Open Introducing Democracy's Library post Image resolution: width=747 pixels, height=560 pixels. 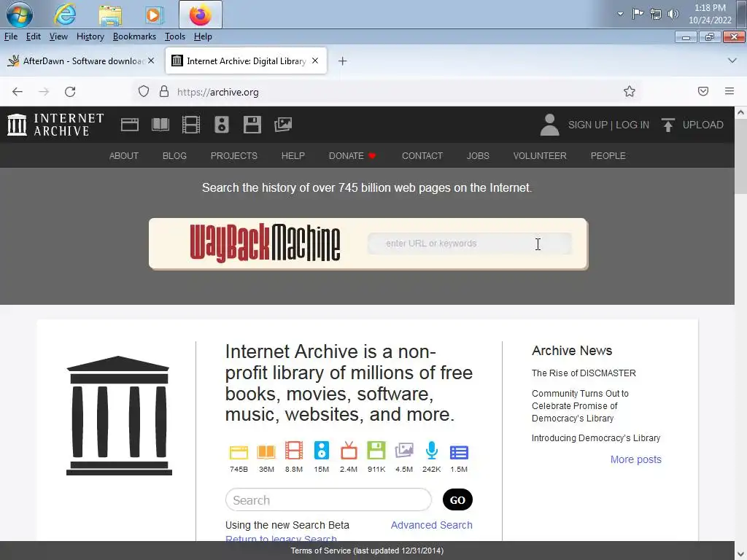click(596, 438)
